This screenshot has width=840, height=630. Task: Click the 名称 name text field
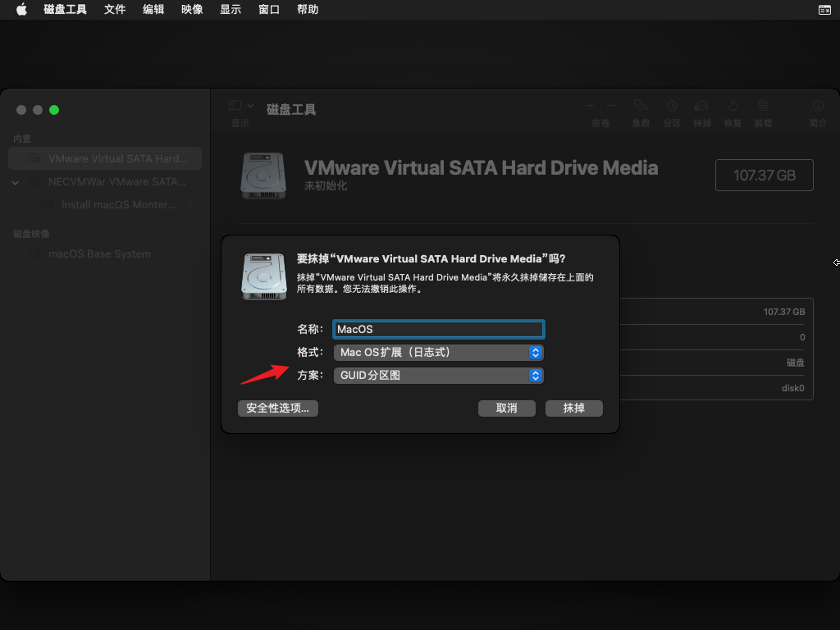438,330
